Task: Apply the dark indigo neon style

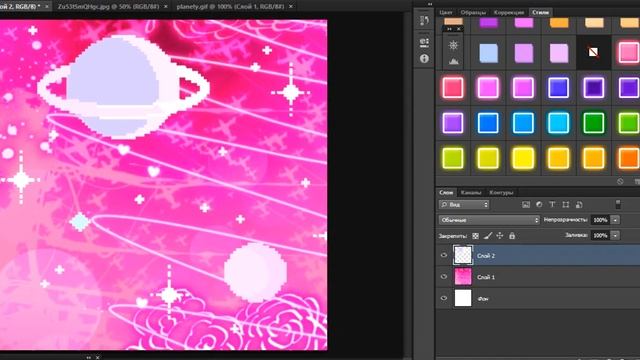Action: point(593,87)
